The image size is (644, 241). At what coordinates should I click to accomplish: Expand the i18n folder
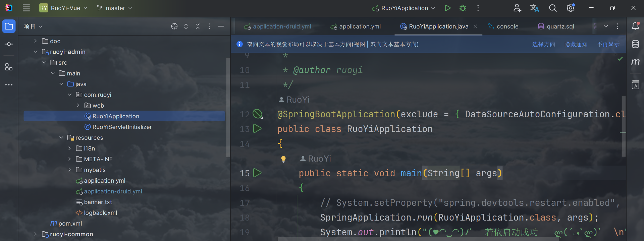pos(69,148)
